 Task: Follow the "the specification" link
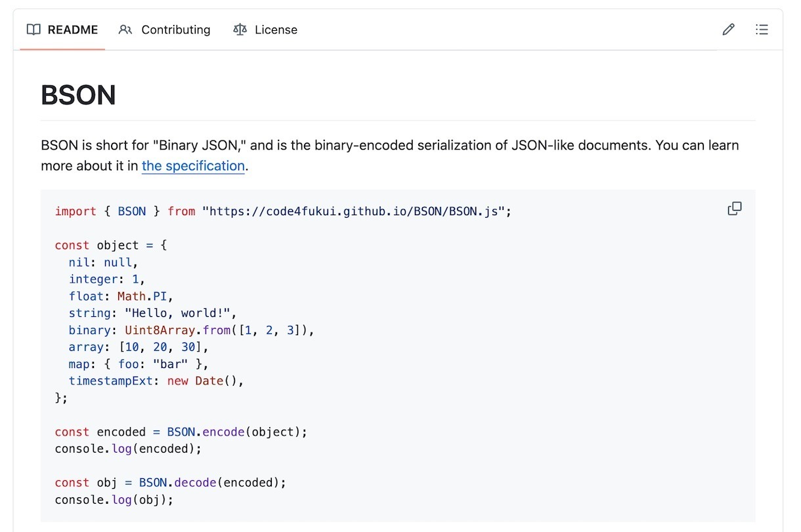(193, 166)
